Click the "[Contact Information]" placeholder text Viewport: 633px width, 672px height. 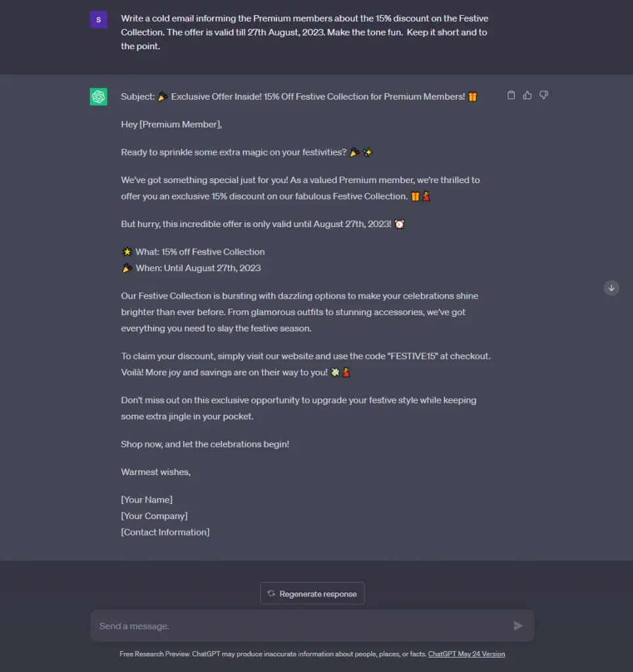pos(165,532)
